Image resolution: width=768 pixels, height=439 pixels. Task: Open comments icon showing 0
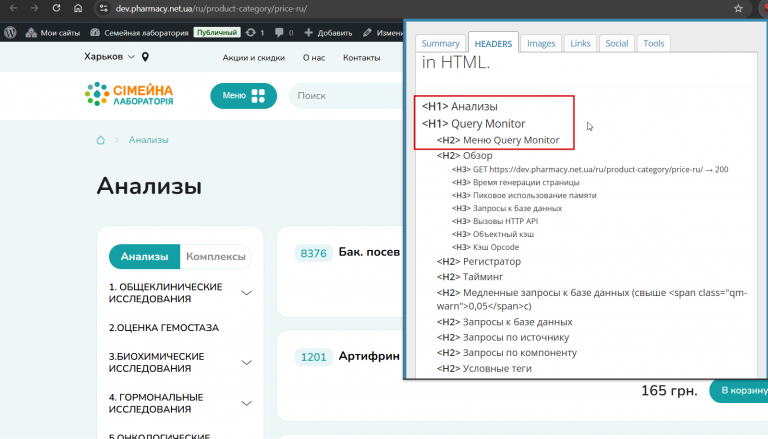pyautogui.click(x=284, y=33)
